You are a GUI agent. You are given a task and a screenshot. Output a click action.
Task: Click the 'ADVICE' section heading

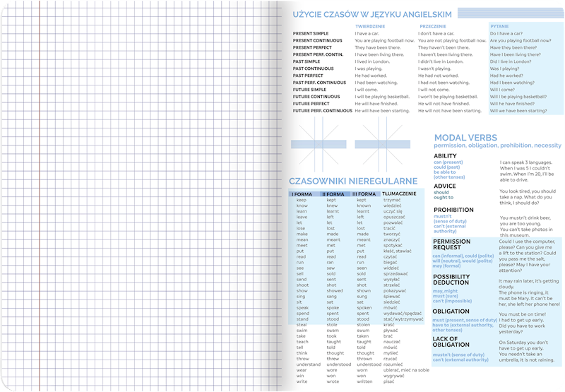pos(445,186)
